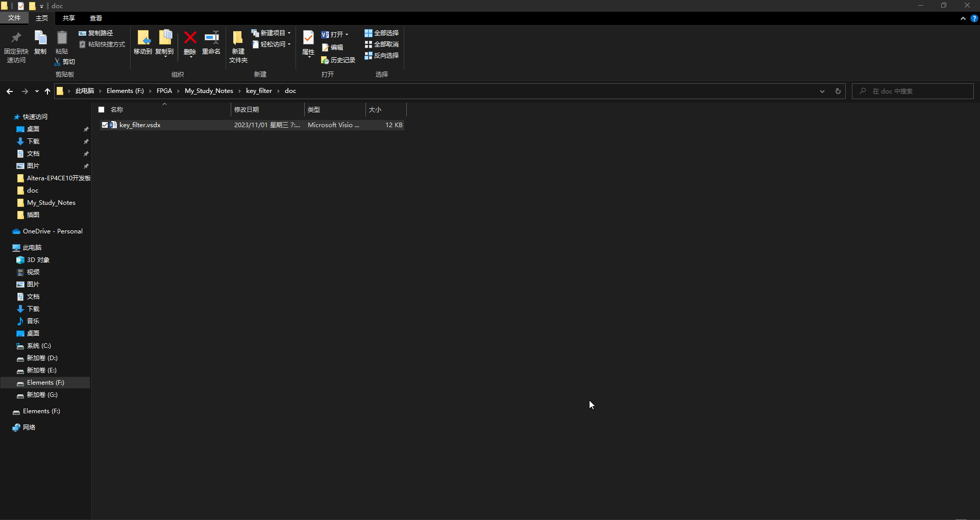Sort by the 类型 column header

click(314, 110)
